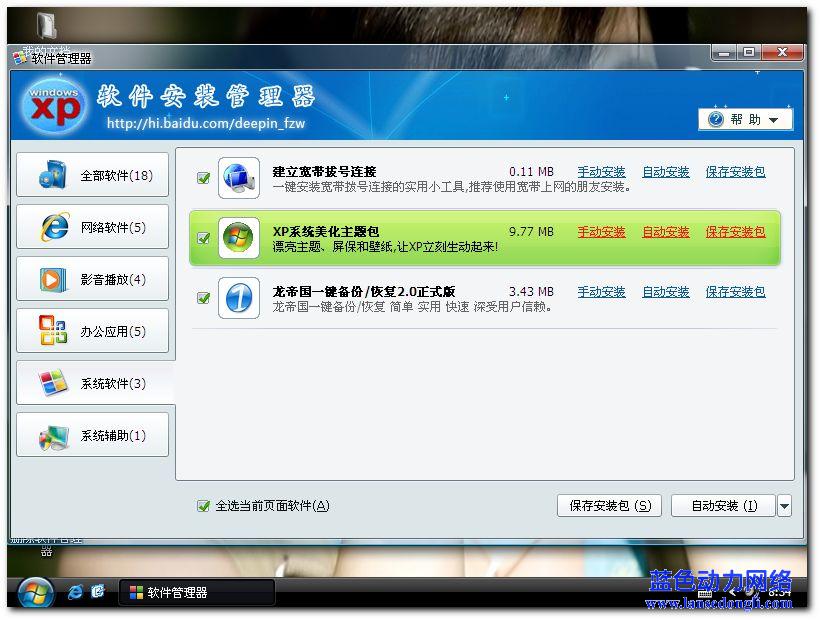This screenshot has height=620, width=820.
Task: Click the 建立宽带拔号连接 title text
Action: [324, 171]
